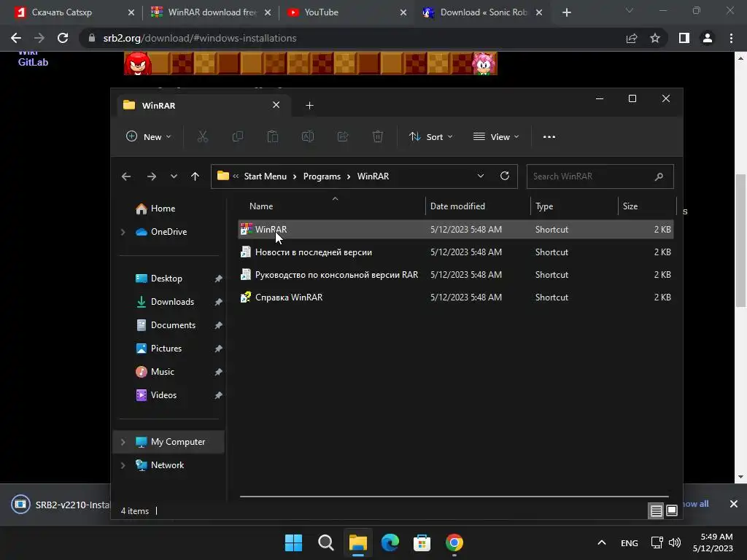Switch to details view icon in status bar

pos(656,511)
